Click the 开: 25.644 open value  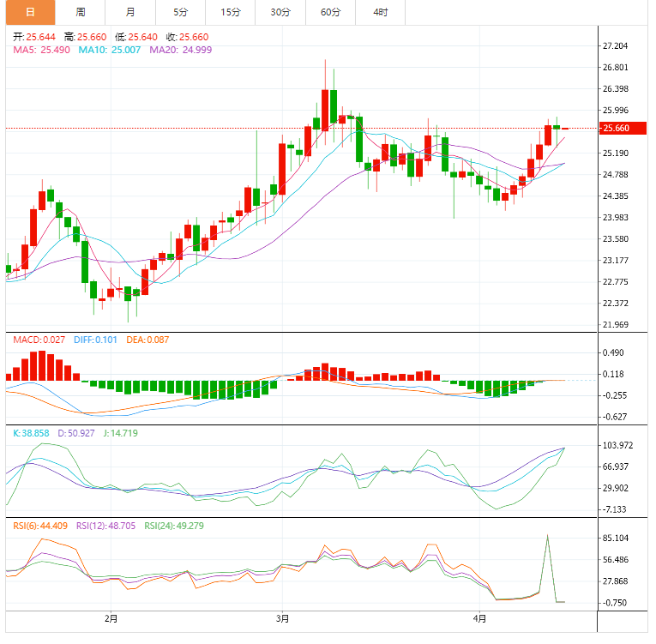[x=34, y=37]
